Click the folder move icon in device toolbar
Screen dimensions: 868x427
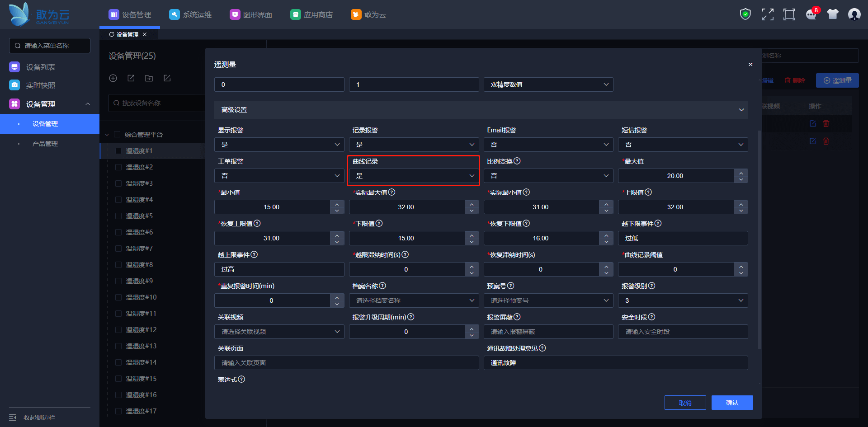click(x=149, y=78)
